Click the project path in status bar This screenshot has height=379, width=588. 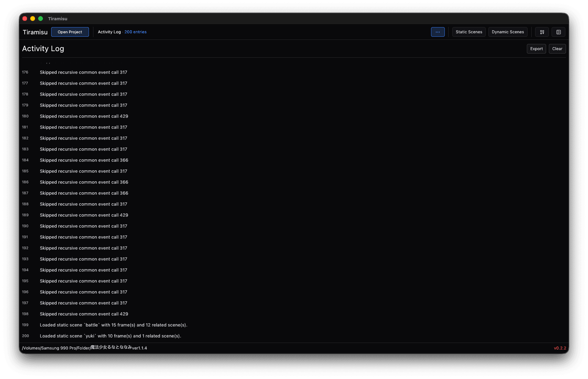pyautogui.click(x=84, y=348)
